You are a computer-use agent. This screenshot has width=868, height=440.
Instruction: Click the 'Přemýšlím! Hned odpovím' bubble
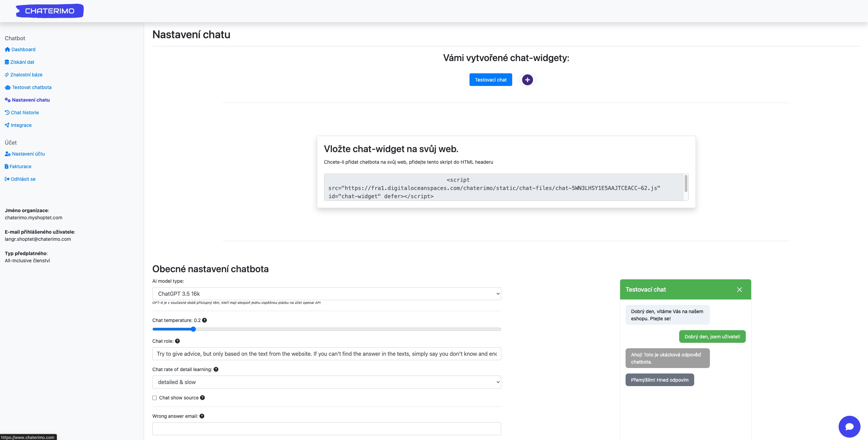click(660, 380)
